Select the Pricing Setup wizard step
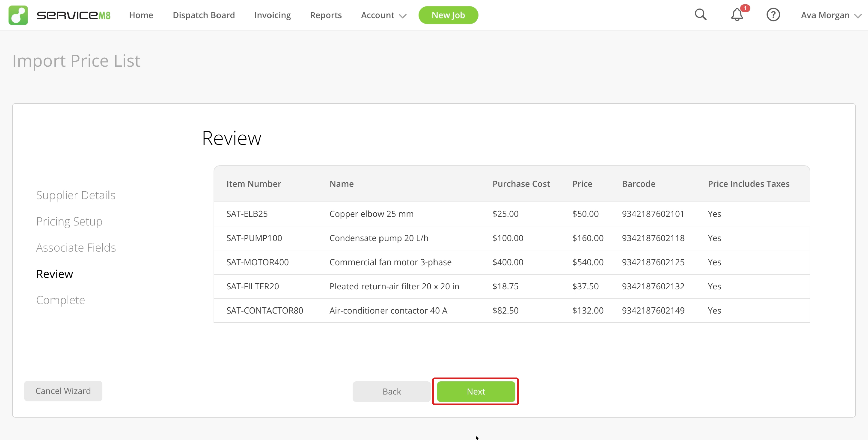Viewport: 868px width, 440px height. pos(69,221)
